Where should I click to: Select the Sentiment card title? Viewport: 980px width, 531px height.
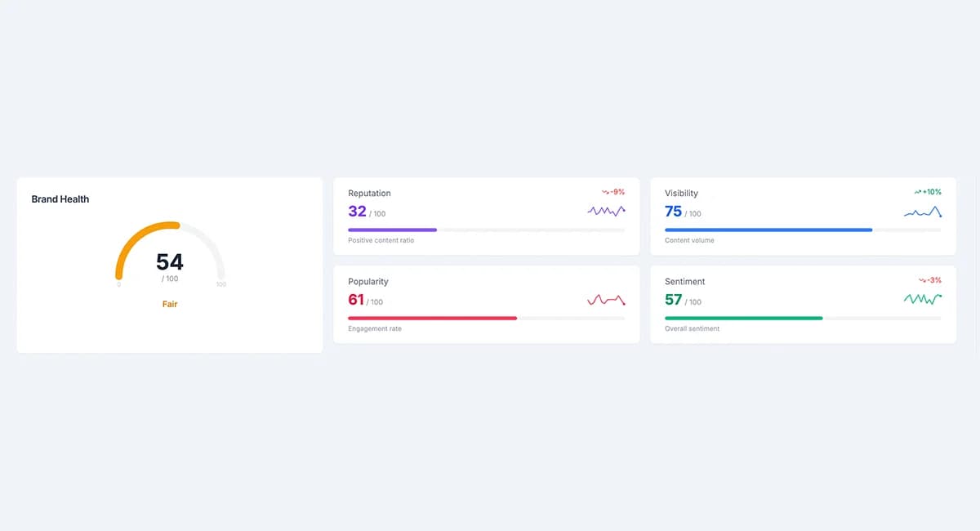click(684, 281)
